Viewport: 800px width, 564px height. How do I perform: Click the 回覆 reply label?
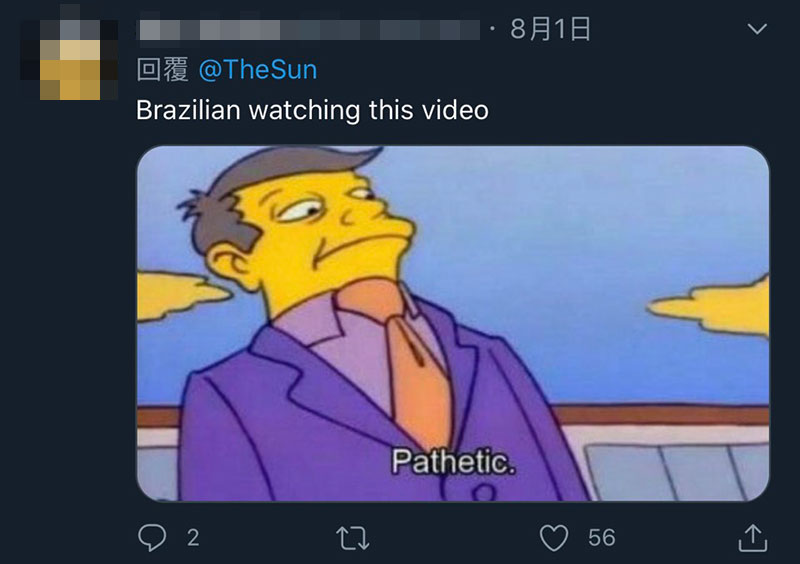tap(163, 69)
